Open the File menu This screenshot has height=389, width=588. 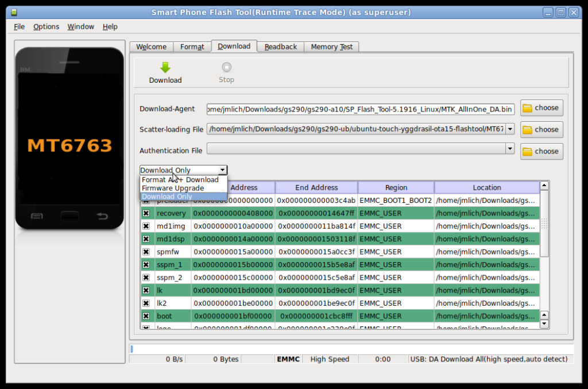click(19, 26)
